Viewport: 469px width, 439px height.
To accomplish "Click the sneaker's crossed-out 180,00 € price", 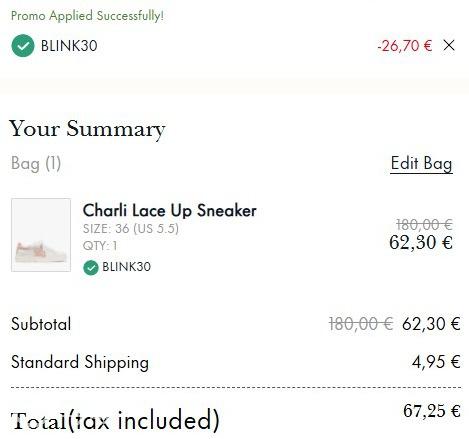I will point(424,225).
